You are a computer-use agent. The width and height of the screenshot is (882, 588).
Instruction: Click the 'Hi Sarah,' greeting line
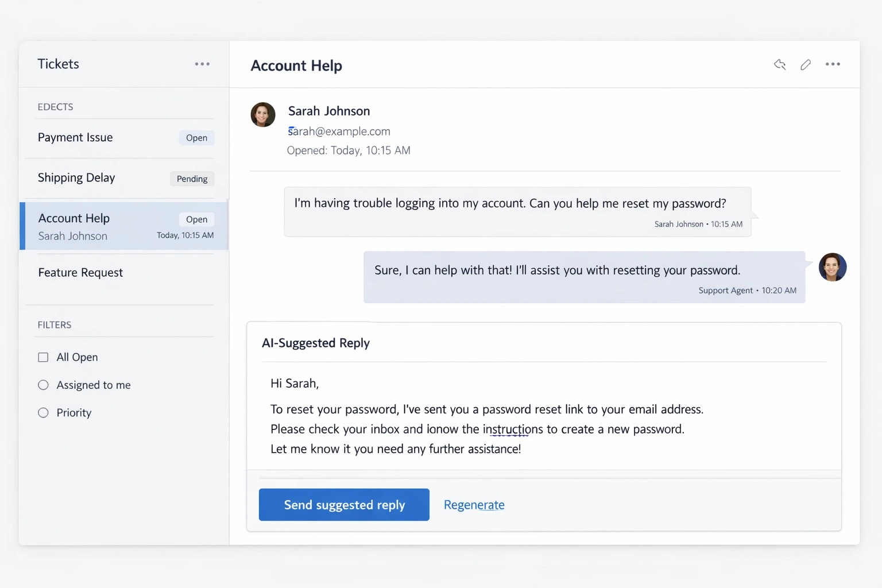(x=295, y=384)
